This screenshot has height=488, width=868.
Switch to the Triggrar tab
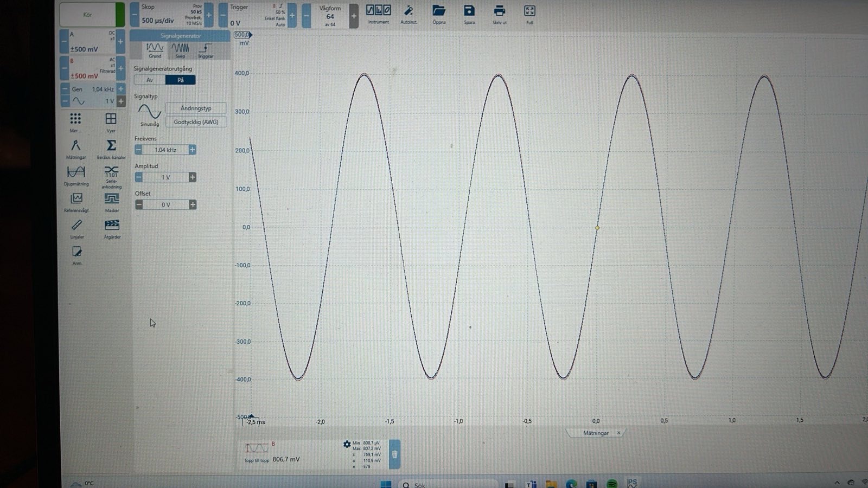[205, 50]
